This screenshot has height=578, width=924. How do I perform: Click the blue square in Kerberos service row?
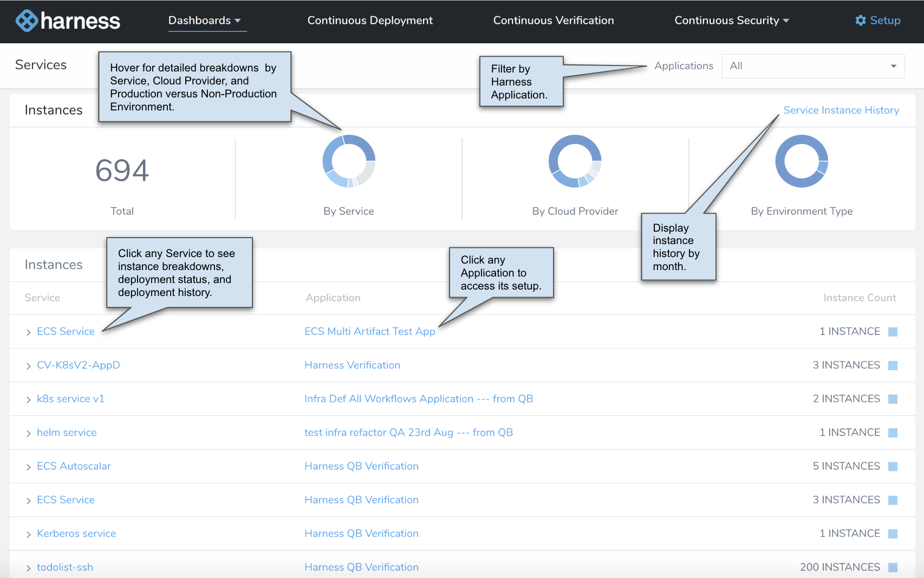point(893,534)
